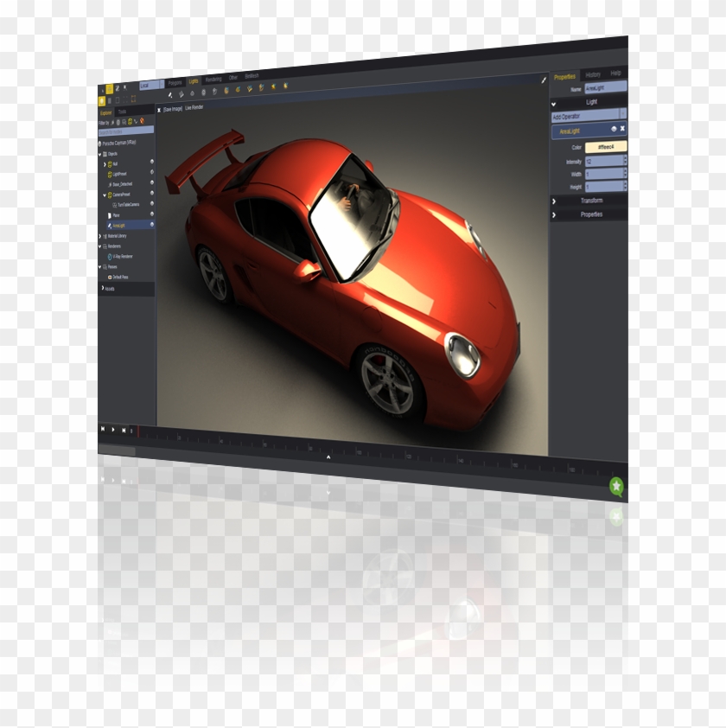The height and width of the screenshot is (728, 726).
Task: Click the Save Image button
Action: point(173,108)
